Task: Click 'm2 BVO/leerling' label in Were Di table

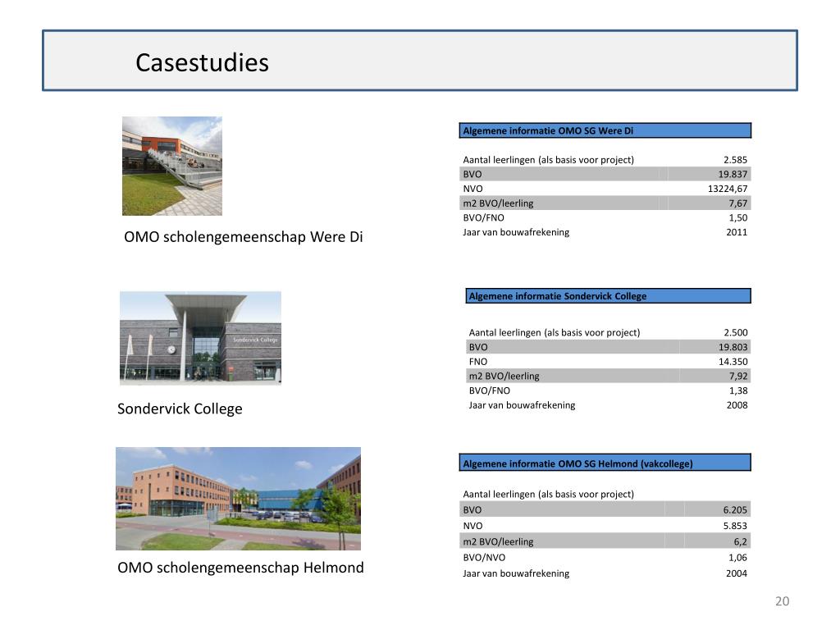Action: coord(498,203)
